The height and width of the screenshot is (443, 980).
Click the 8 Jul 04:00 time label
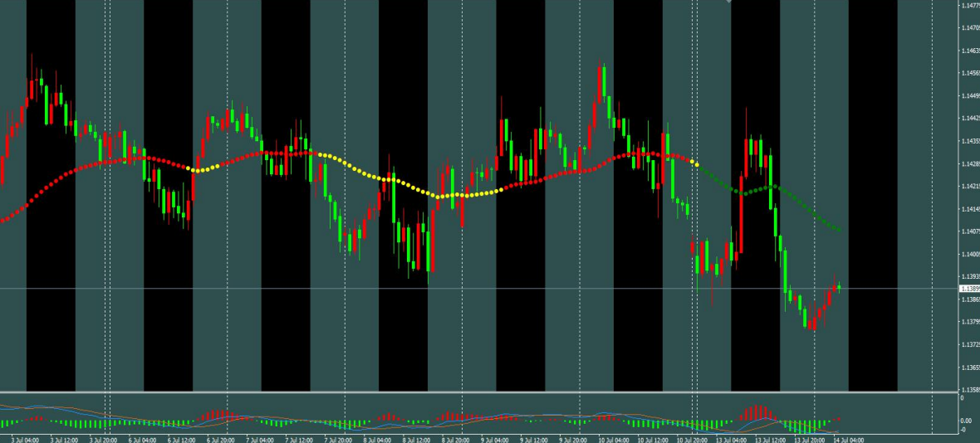click(x=378, y=440)
